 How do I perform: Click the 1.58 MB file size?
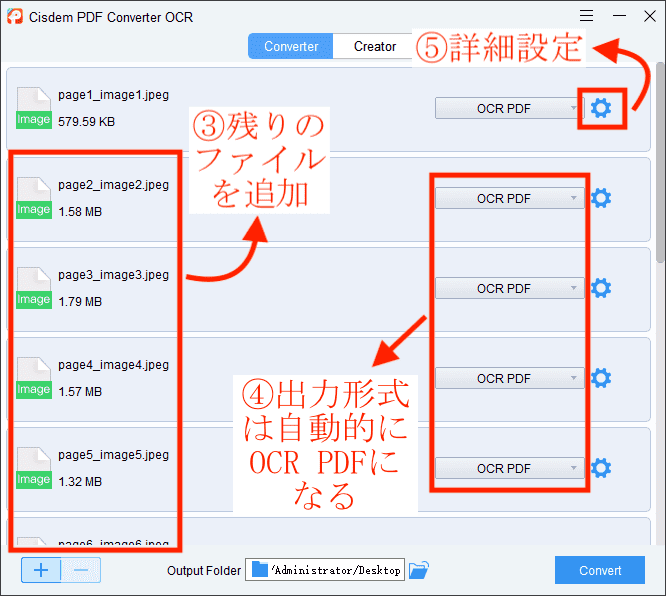[x=80, y=212]
